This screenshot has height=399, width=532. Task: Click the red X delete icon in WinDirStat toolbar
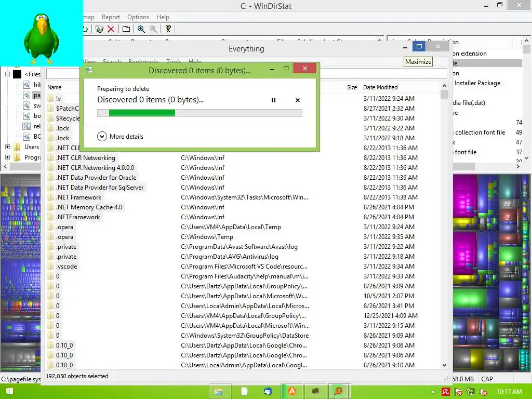point(111,29)
